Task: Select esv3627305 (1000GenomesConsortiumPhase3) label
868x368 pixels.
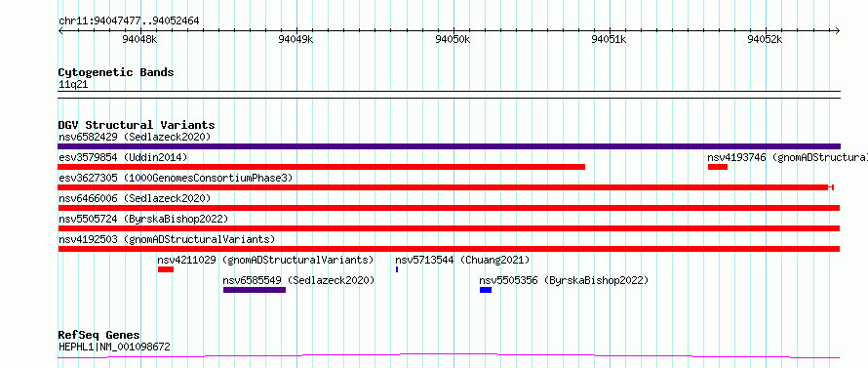Action: tap(176, 178)
